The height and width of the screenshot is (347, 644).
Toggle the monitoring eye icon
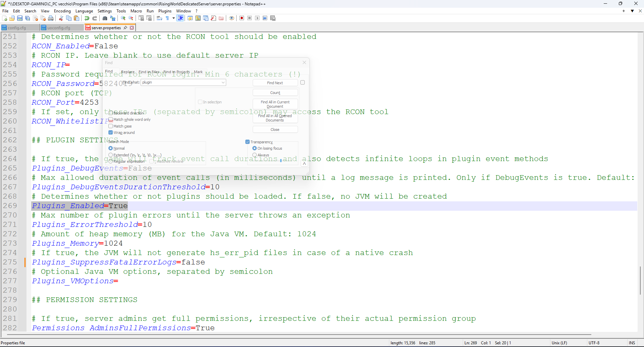pyautogui.click(x=232, y=18)
